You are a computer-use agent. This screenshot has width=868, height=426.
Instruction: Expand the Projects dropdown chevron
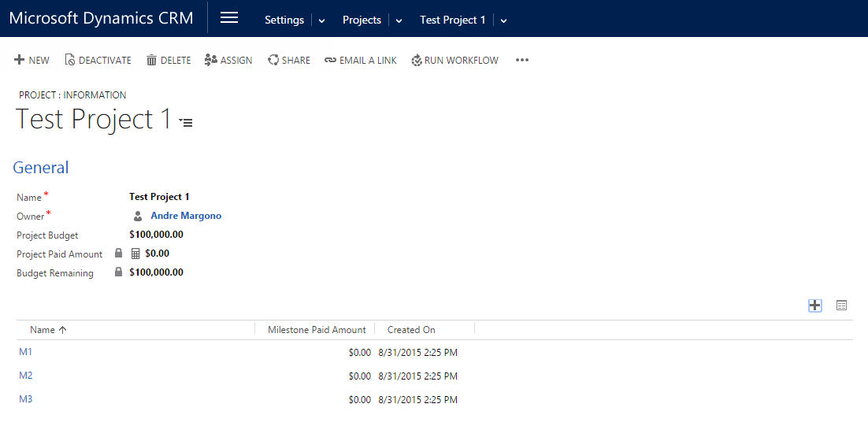tap(399, 20)
